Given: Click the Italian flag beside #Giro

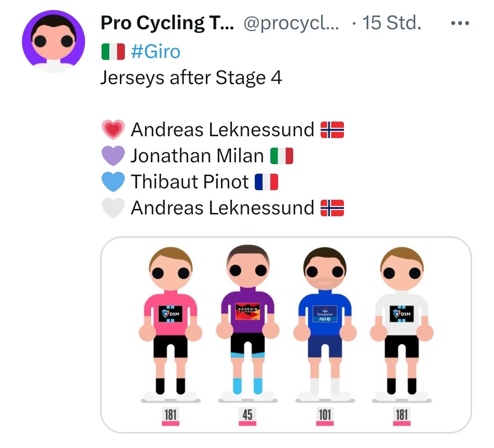Looking at the screenshot, I should click(113, 52).
